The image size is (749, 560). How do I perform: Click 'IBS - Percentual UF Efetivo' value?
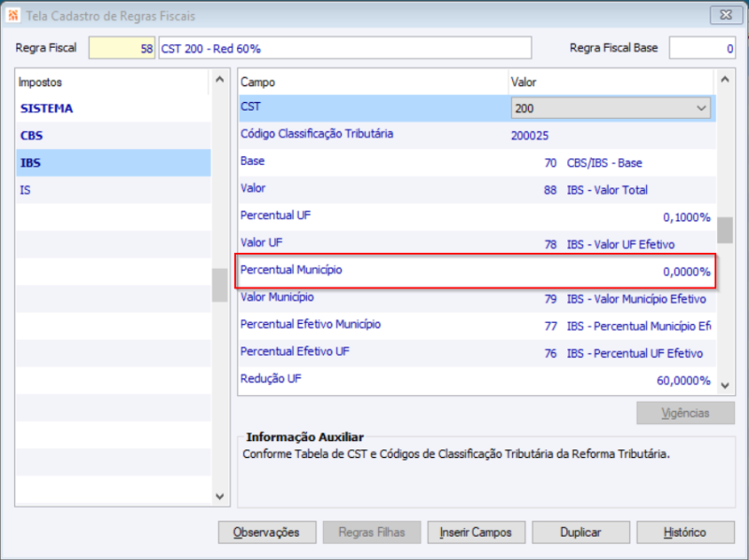coord(635,354)
